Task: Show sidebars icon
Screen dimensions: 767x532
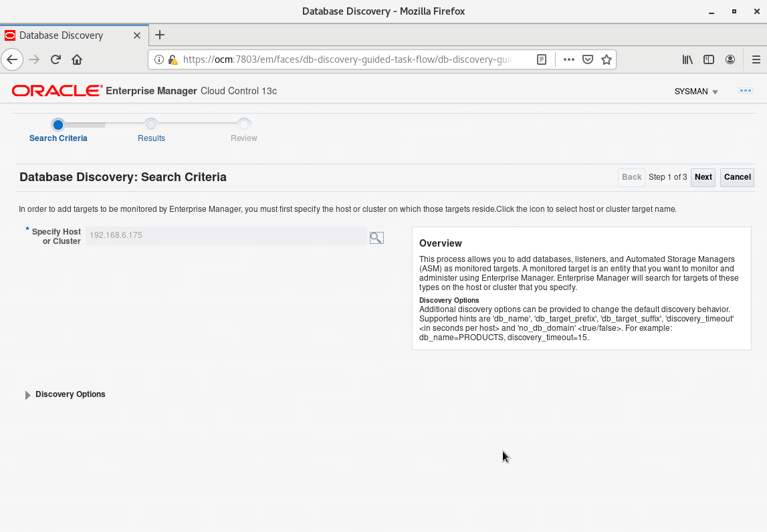Action: pyautogui.click(x=709, y=59)
